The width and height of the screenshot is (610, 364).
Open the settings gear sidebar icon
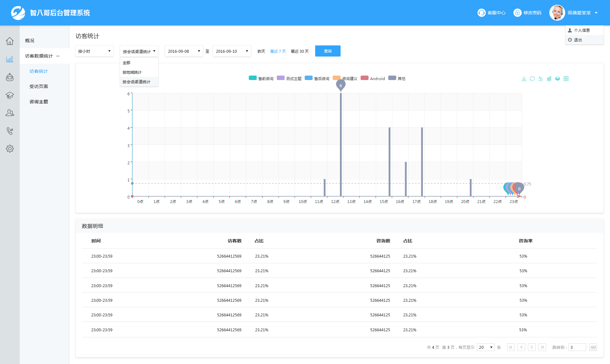10,149
